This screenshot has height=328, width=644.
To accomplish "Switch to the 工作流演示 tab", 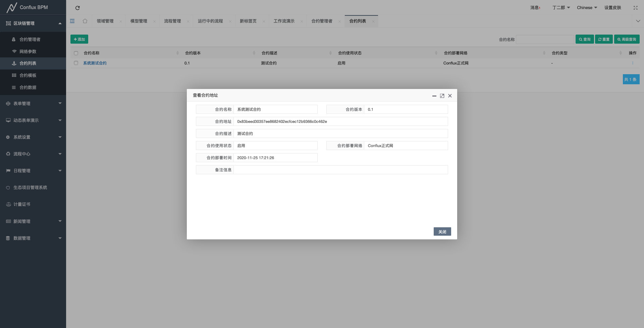I will coord(284,21).
